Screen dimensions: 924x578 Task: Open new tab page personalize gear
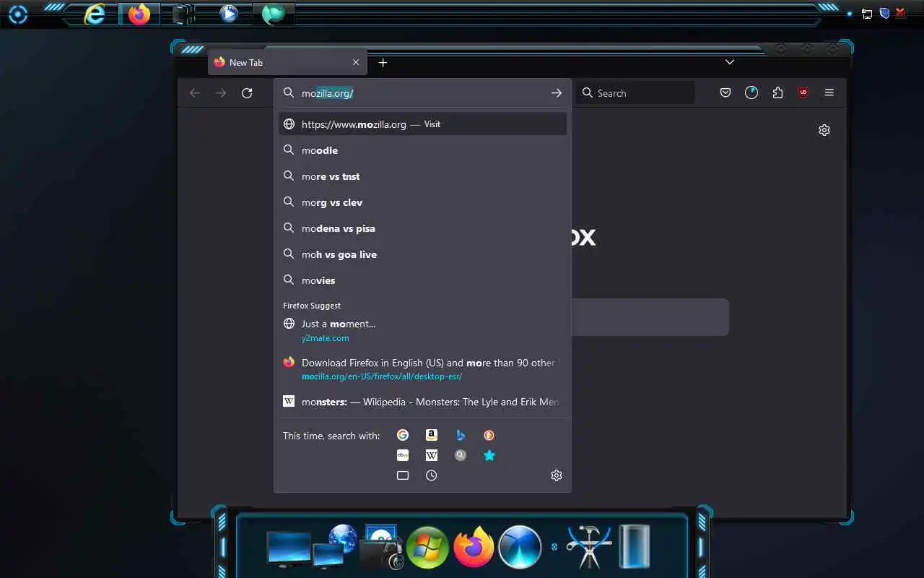coord(824,130)
